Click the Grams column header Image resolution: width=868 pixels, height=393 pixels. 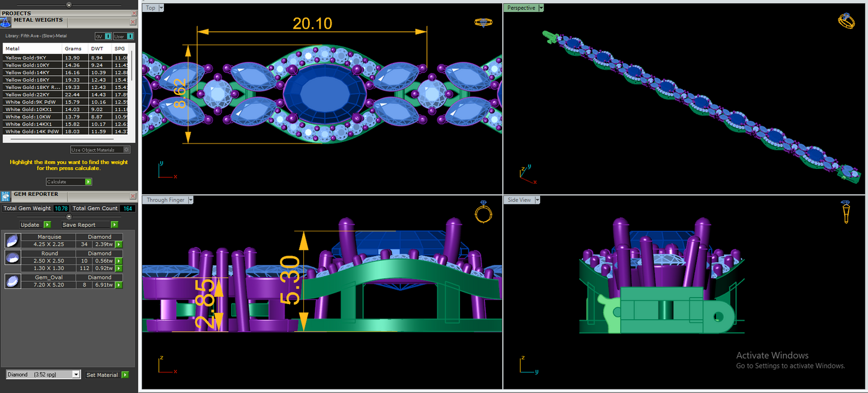coord(75,49)
